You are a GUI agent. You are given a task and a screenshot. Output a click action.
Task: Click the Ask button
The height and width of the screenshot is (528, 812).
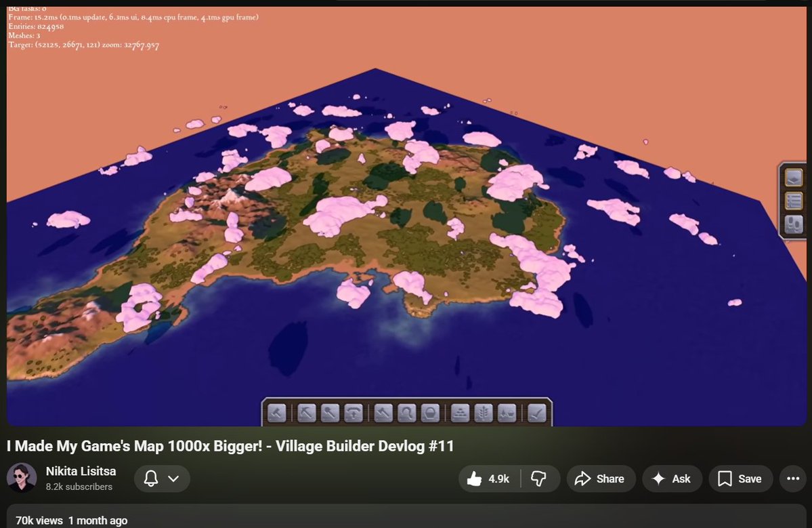[672, 479]
